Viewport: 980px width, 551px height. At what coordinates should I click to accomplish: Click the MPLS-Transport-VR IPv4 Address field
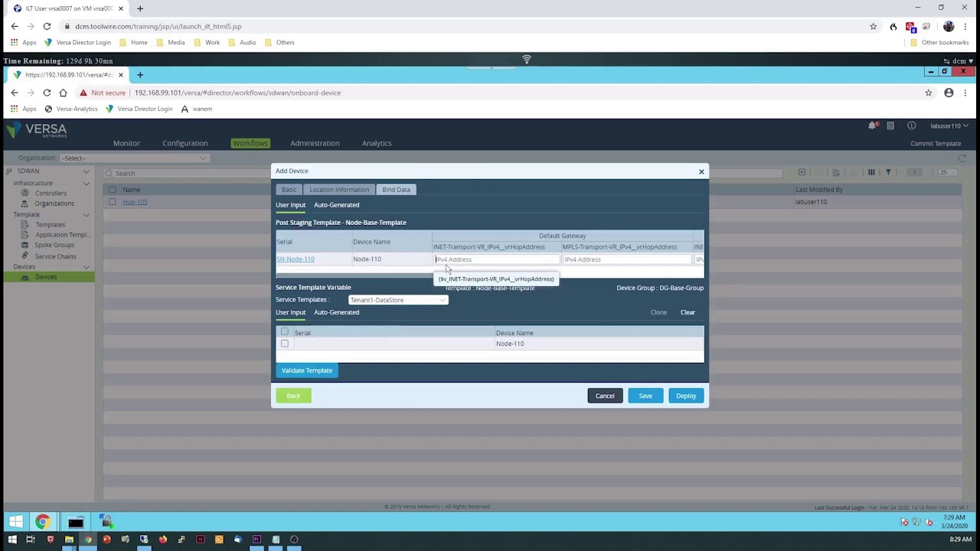626,259
